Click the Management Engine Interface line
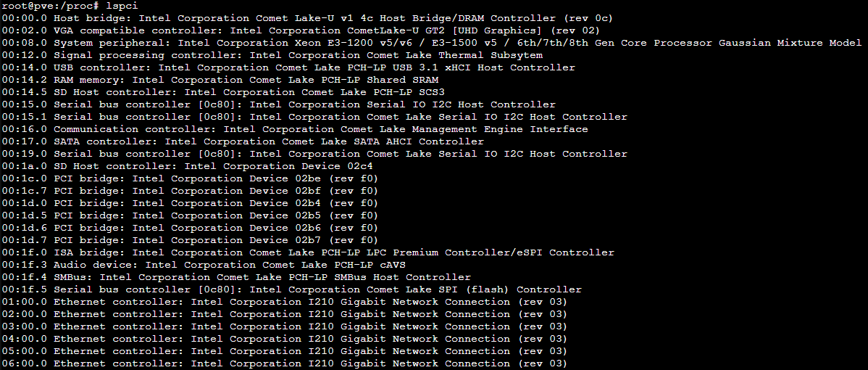The width and height of the screenshot is (868, 370). (294, 129)
